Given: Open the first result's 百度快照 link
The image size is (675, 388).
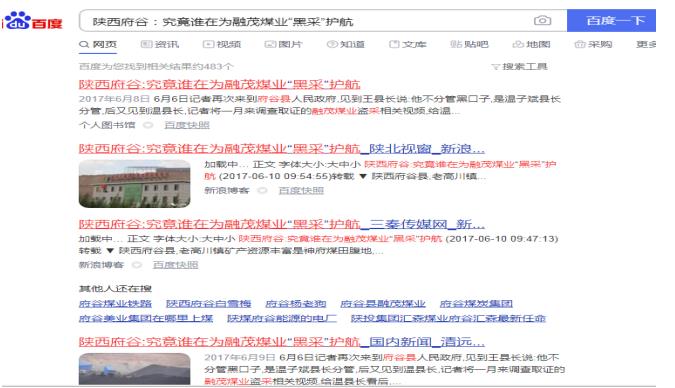Looking at the screenshot, I should [187, 125].
